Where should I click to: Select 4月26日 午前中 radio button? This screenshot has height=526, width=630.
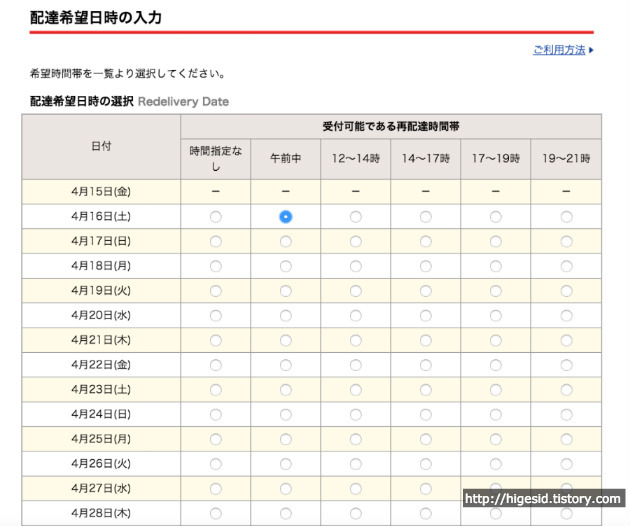pos(286,464)
